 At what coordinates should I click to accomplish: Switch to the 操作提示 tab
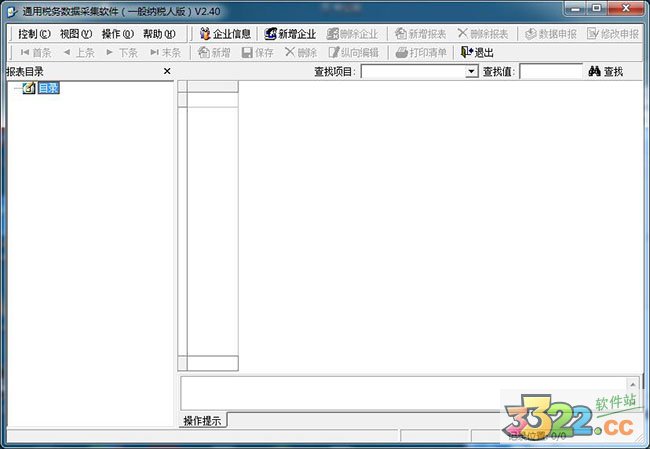(x=202, y=421)
